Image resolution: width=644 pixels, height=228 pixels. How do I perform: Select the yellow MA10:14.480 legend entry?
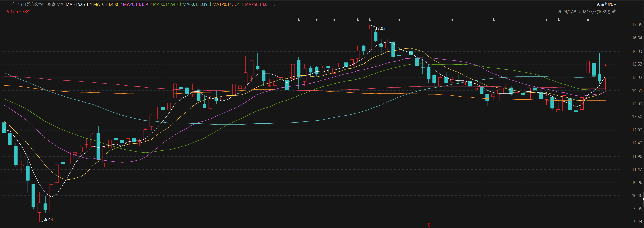pos(105,4)
